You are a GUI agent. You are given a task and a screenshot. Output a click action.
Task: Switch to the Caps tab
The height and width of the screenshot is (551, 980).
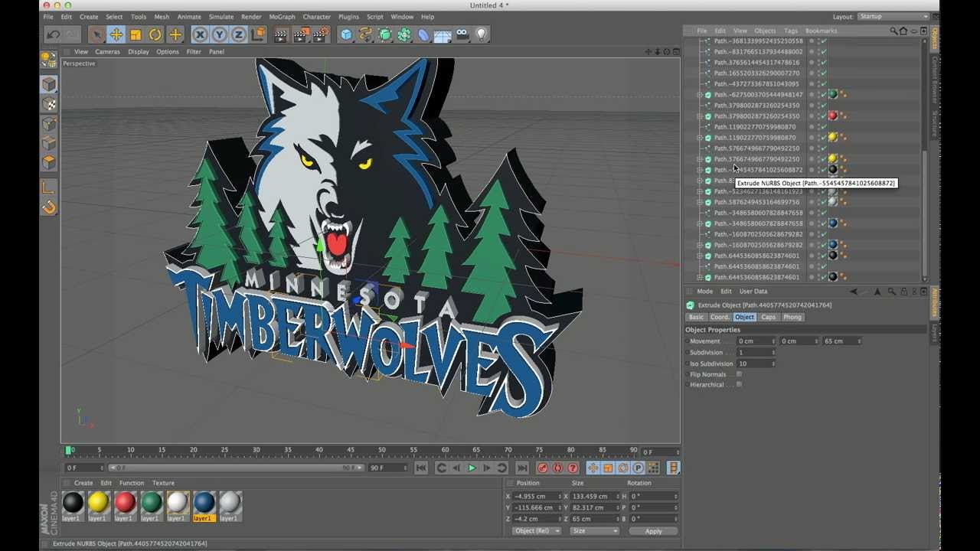click(x=768, y=317)
